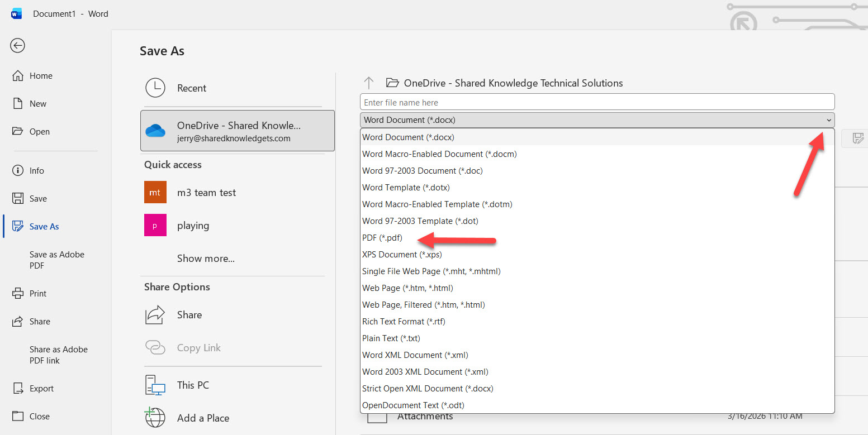Viewport: 868px width, 435px height.
Task: Choose Strict Open XML Document (*.docx)
Action: (597, 389)
